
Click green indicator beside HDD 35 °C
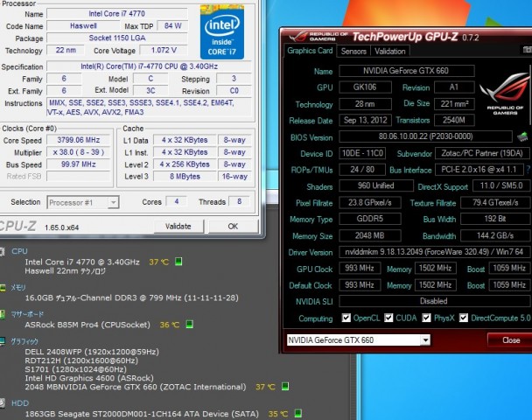click(x=297, y=413)
